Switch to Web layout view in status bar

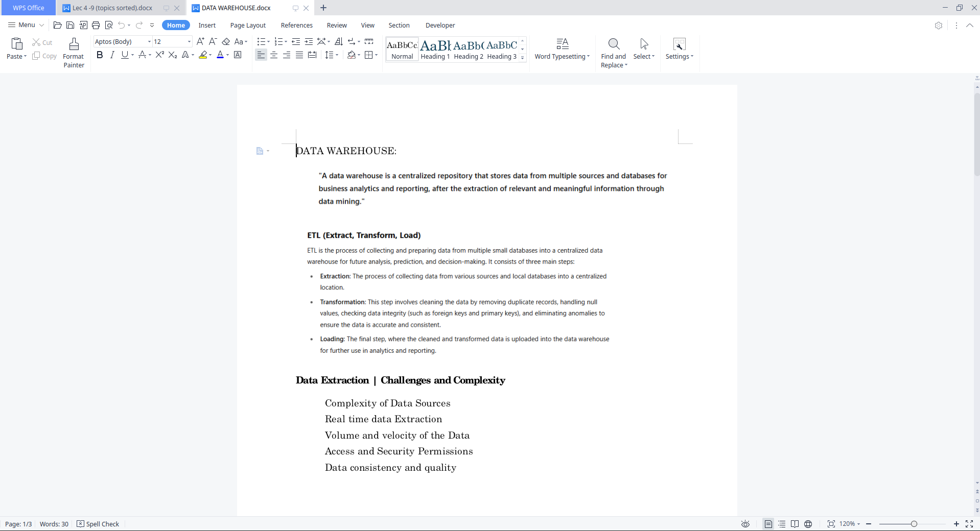pyautogui.click(x=809, y=524)
